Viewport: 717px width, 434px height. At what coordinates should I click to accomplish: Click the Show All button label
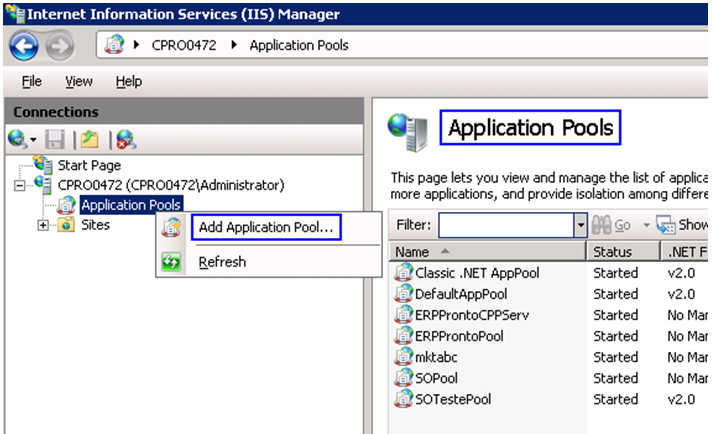[x=692, y=225]
